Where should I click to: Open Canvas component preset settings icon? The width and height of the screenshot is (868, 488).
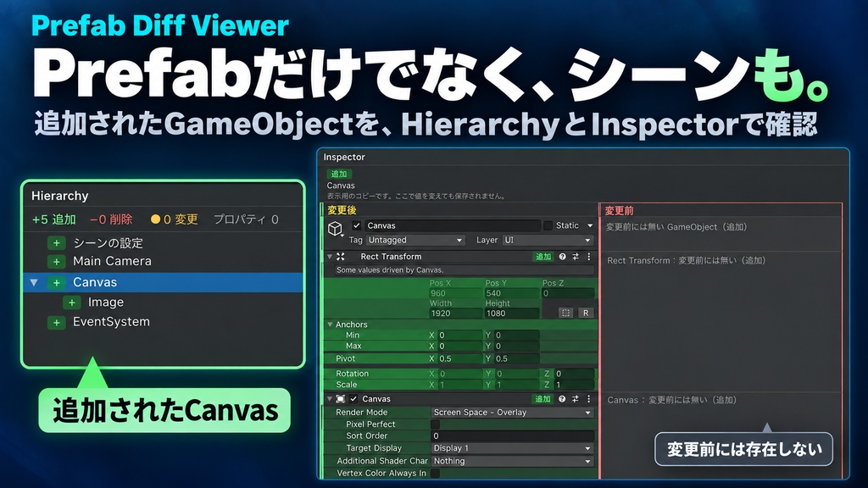click(576, 399)
